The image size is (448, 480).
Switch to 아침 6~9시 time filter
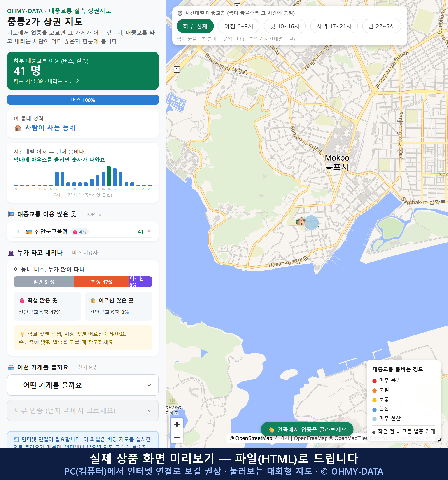tap(239, 26)
